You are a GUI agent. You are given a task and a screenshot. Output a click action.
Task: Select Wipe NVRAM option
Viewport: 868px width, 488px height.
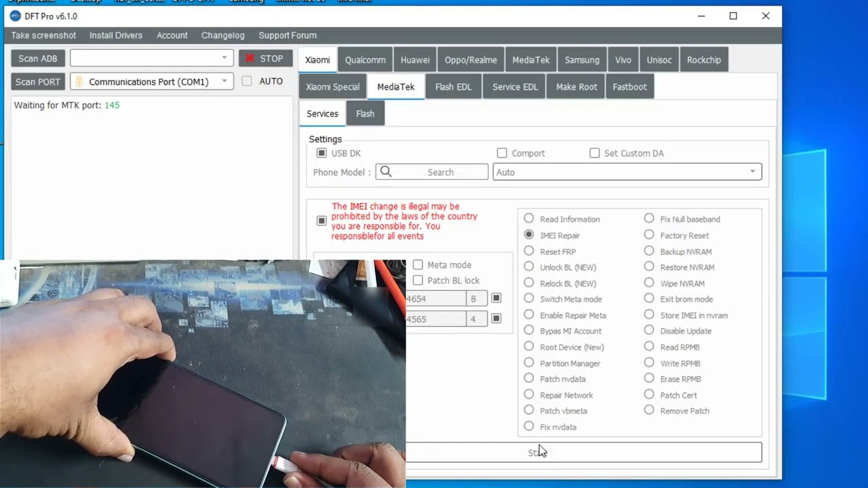coord(649,283)
